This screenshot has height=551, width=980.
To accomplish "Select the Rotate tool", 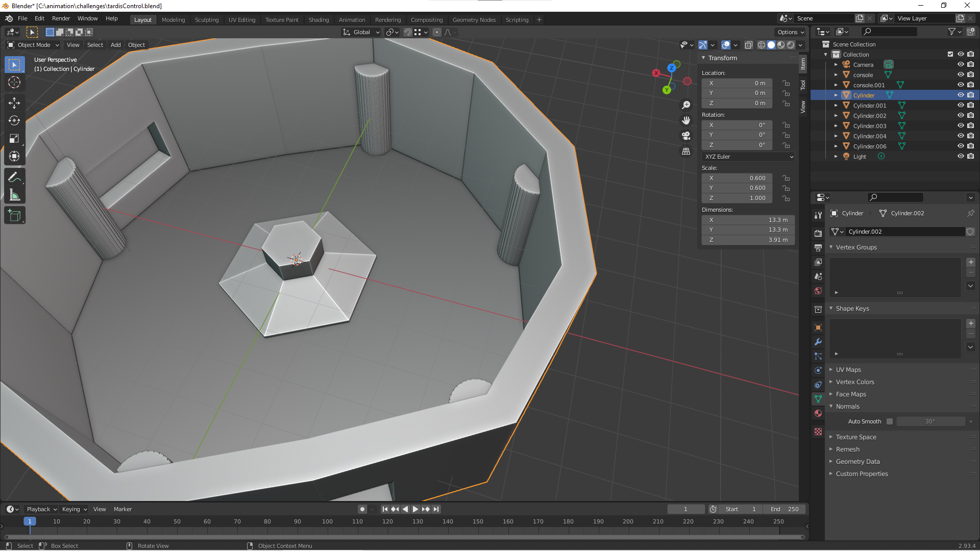I will pos(14,120).
